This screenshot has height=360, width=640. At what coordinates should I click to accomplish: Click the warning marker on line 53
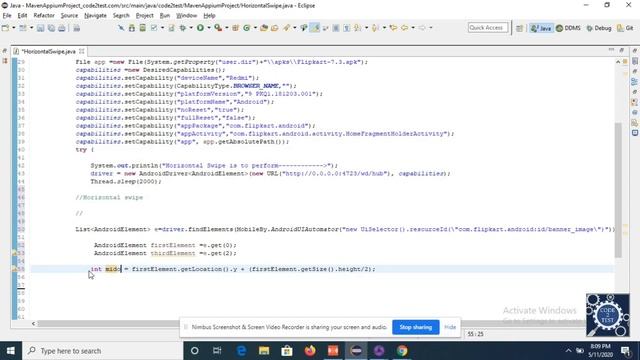(14, 253)
